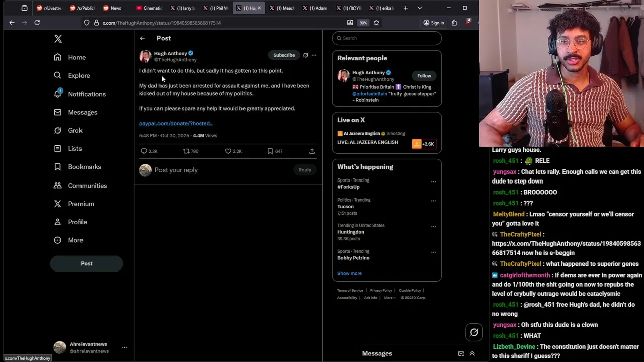The image size is (644, 362).
Task: Click the Grok floating icon
Action: coord(474,332)
